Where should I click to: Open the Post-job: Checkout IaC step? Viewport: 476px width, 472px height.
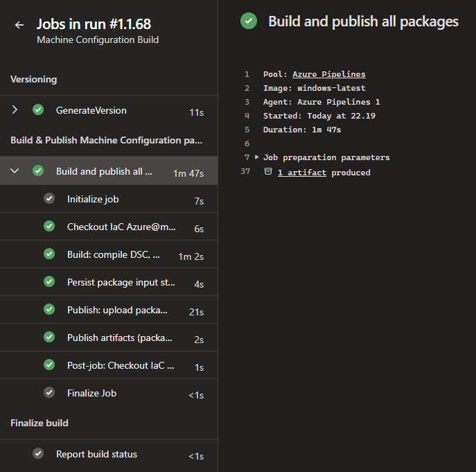109,365
